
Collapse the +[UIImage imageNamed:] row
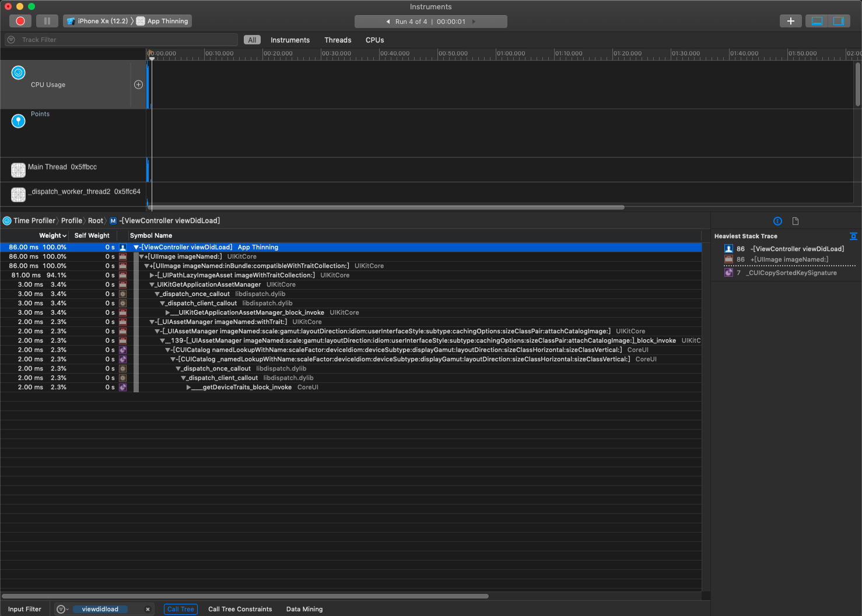tap(142, 256)
